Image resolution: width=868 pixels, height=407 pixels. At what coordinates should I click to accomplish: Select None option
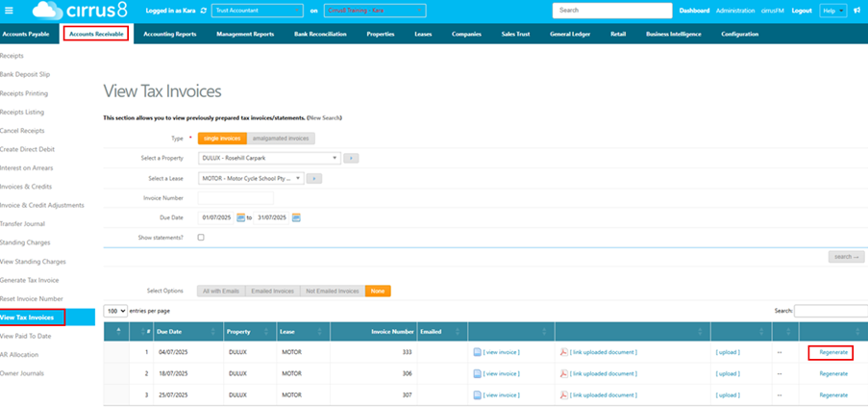point(378,292)
